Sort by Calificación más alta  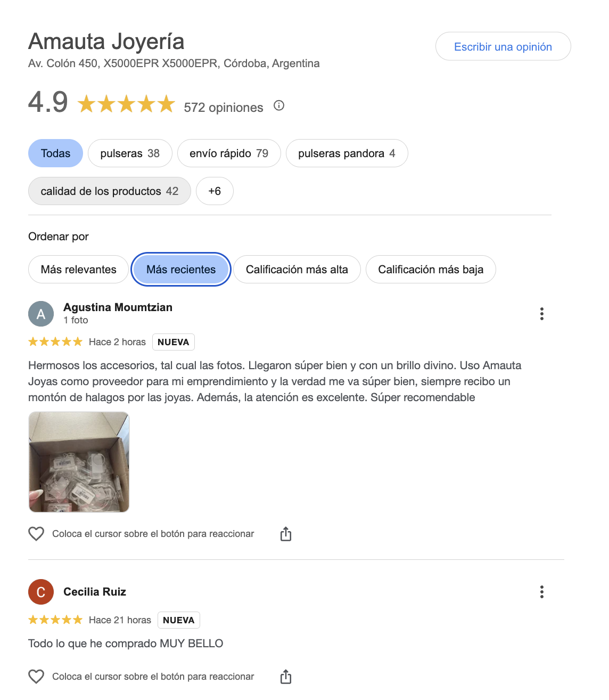pos(297,270)
